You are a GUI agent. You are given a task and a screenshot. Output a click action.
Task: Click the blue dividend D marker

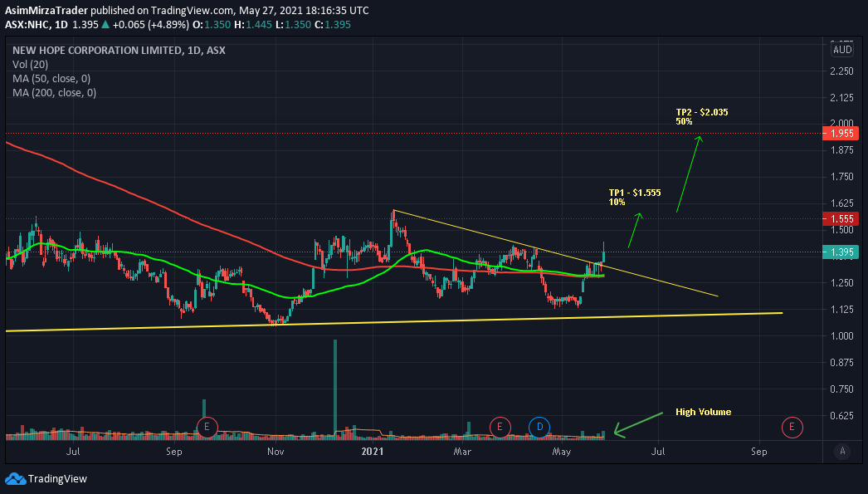539,427
